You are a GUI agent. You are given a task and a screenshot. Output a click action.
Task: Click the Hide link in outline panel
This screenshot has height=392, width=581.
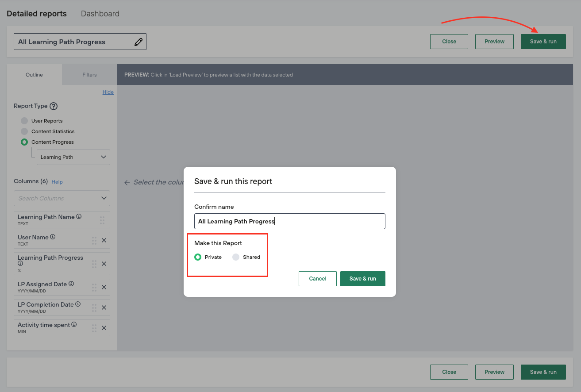[108, 92]
